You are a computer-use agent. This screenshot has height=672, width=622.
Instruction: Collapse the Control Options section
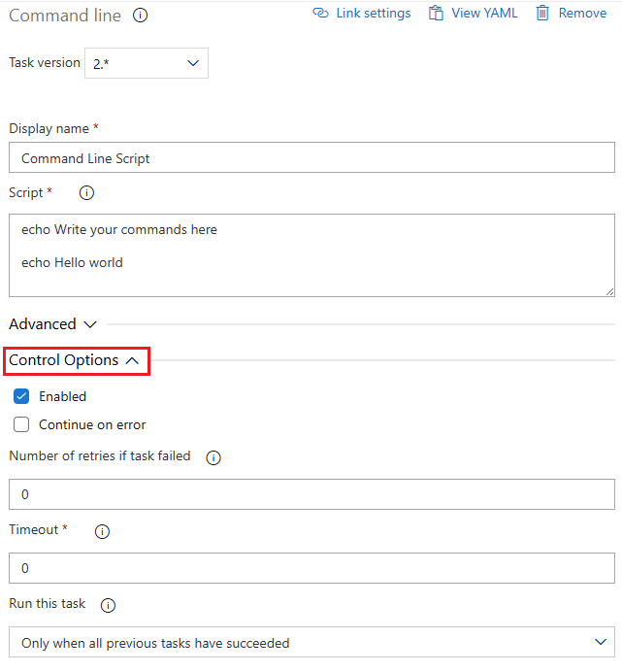click(75, 360)
